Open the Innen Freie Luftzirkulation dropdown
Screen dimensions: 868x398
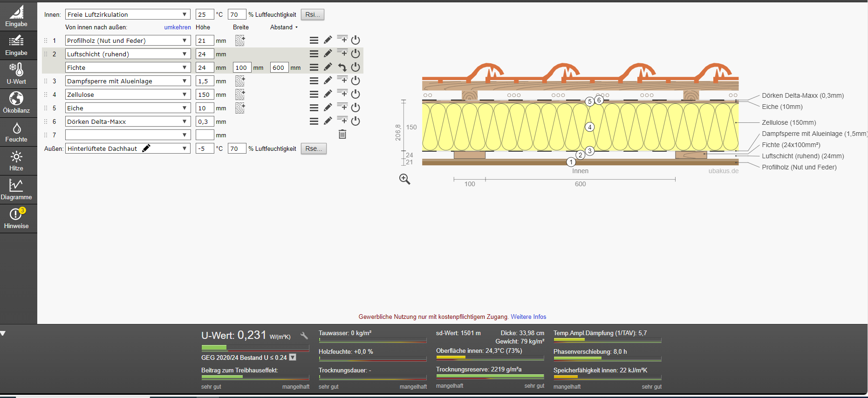[128, 14]
